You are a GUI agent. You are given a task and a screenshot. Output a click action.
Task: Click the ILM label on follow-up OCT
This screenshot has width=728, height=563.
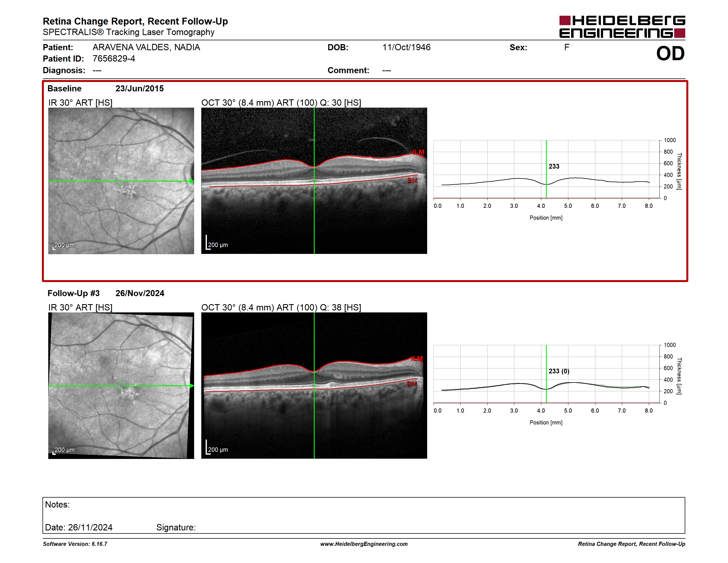coord(417,358)
